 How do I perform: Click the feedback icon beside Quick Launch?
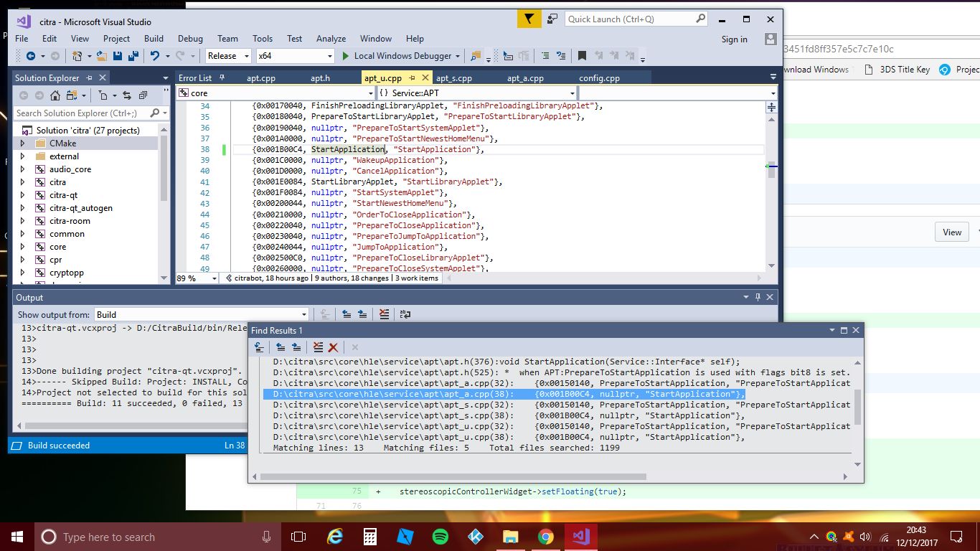point(552,19)
